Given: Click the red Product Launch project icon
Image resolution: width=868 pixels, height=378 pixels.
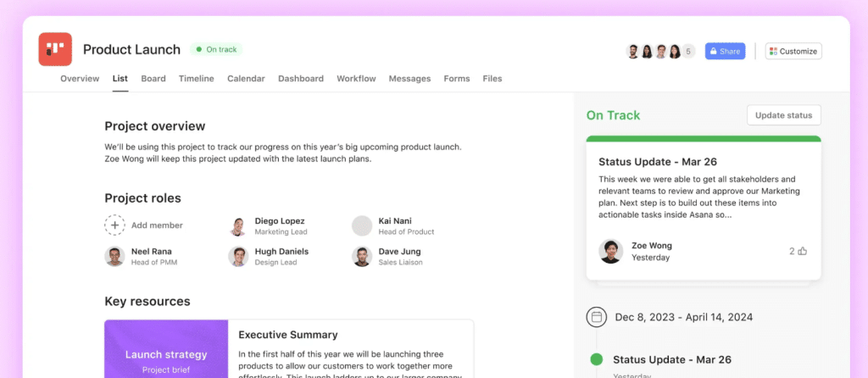Looking at the screenshot, I should 55,49.
